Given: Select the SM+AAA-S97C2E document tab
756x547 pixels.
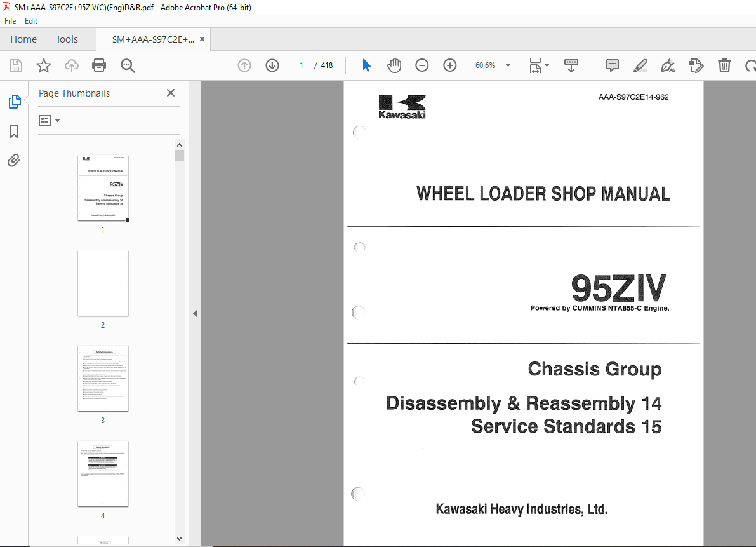Looking at the screenshot, I should click(153, 39).
